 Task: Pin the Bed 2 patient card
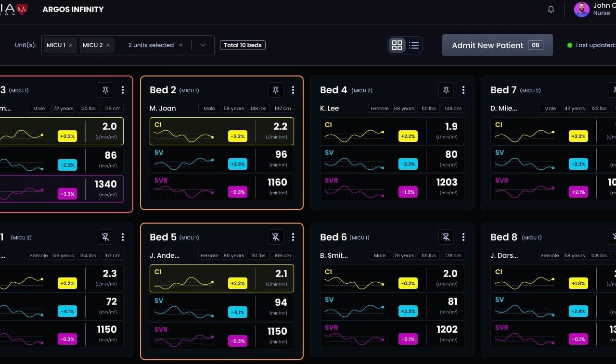pyautogui.click(x=276, y=90)
